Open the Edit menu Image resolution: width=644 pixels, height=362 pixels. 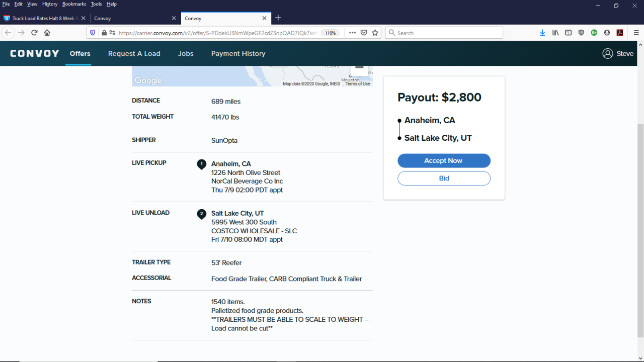(18, 4)
